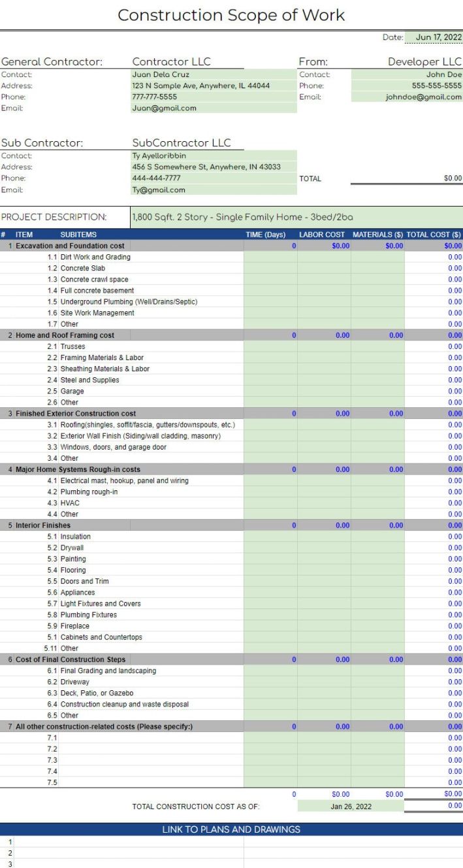Click the Excavation and Foundation cost row

pyautogui.click(x=69, y=246)
